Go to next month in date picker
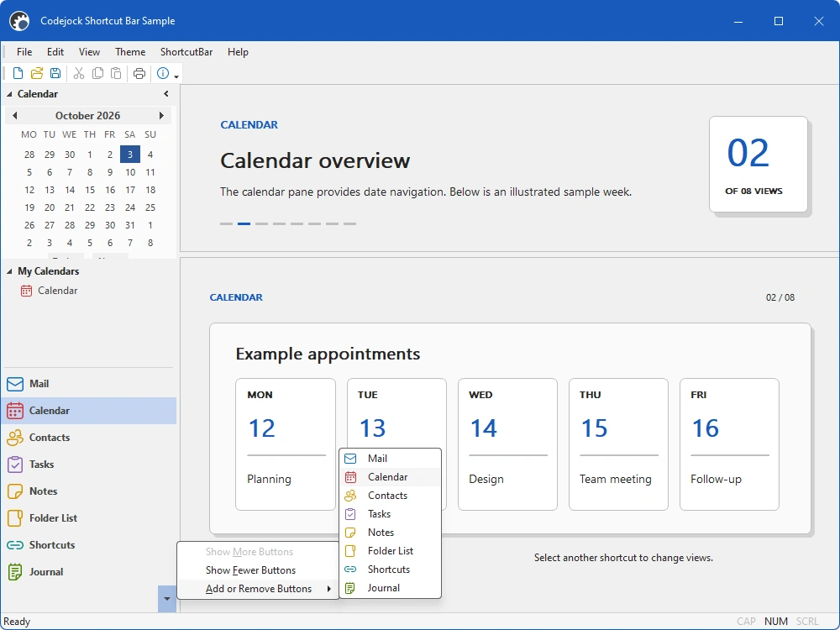This screenshot has height=630, width=840. coord(161,115)
